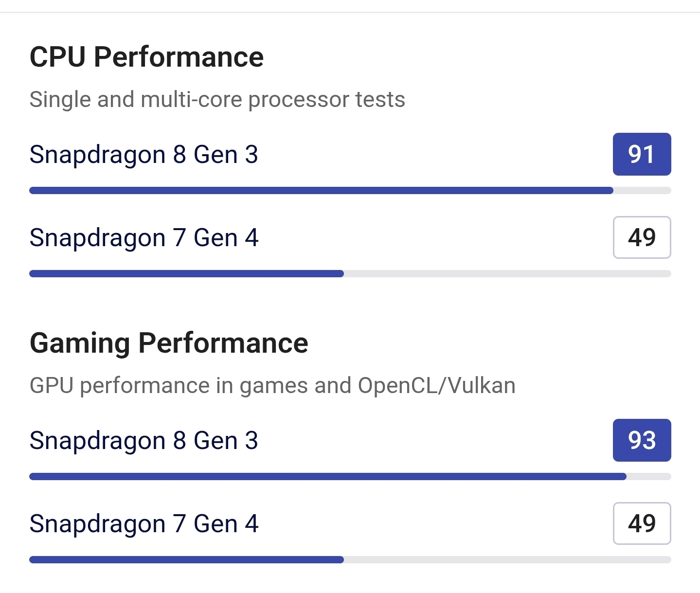Click the 'GPU performance in games and OpenCL/Vulkan' subtitle

click(272, 386)
